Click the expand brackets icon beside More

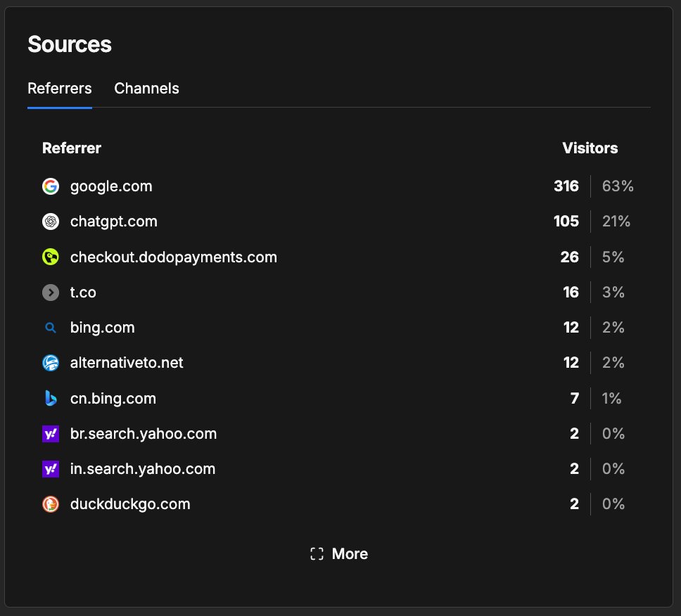(317, 554)
